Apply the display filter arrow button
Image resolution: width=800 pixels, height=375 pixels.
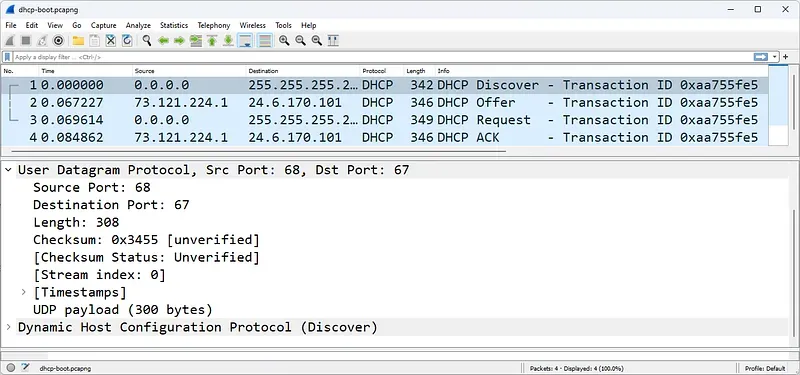(x=761, y=57)
